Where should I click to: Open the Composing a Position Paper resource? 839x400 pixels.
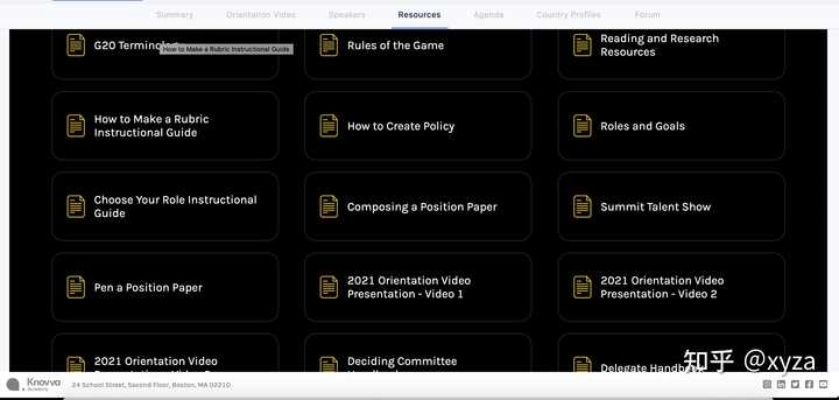click(x=418, y=207)
